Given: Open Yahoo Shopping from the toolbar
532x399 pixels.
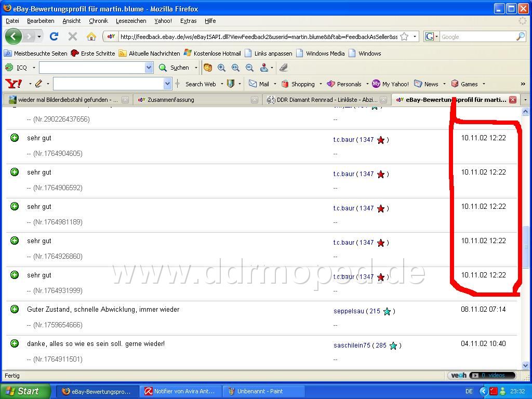Looking at the screenshot, I should click(298, 84).
